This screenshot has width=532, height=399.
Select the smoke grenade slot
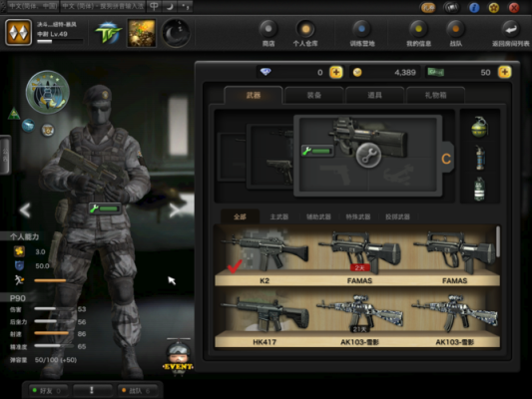[479, 189]
